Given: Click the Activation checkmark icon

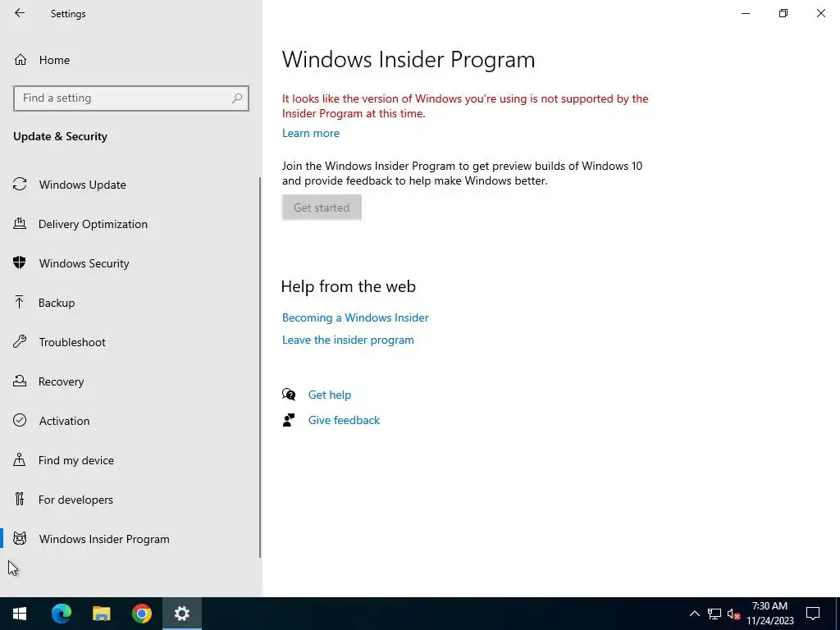Looking at the screenshot, I should 20,420.
